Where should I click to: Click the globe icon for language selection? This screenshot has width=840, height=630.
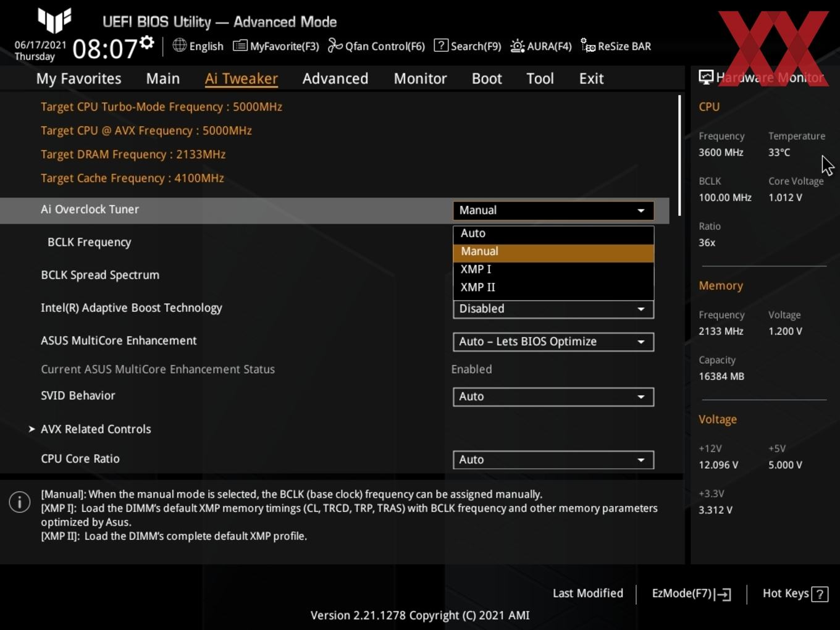pos(179,45)
